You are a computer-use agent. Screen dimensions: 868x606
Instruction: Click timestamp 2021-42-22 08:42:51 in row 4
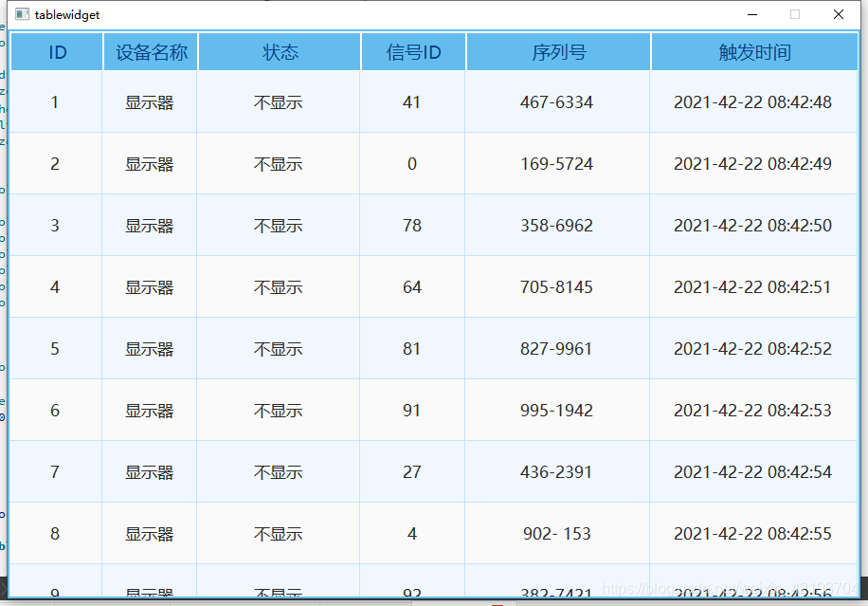755,286
